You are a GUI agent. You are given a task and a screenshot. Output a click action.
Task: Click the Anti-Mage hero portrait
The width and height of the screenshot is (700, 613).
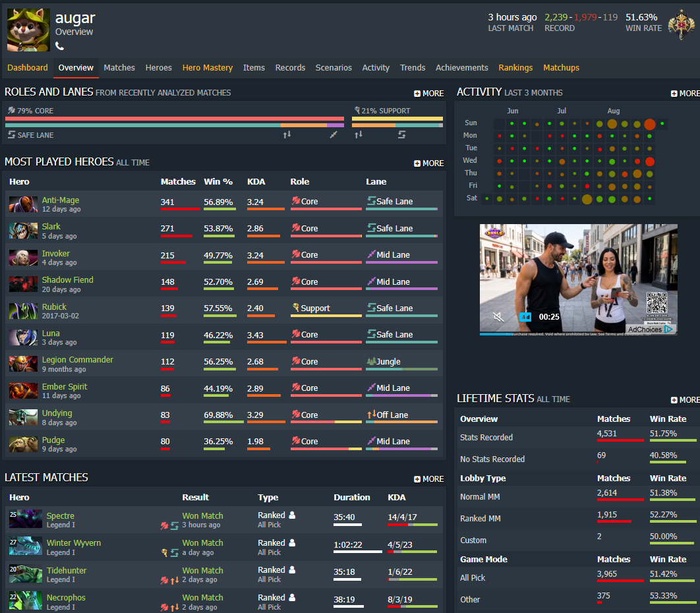click(23, 204)
